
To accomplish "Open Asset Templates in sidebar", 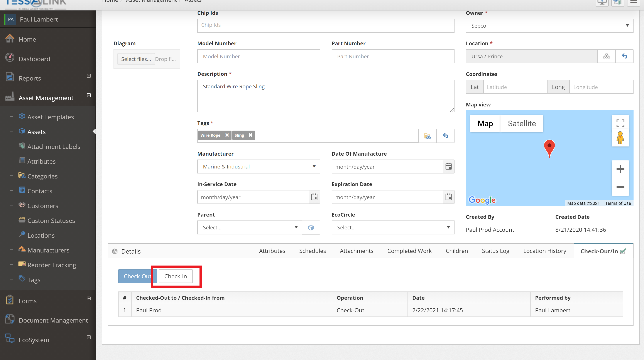I will [51, 117].
